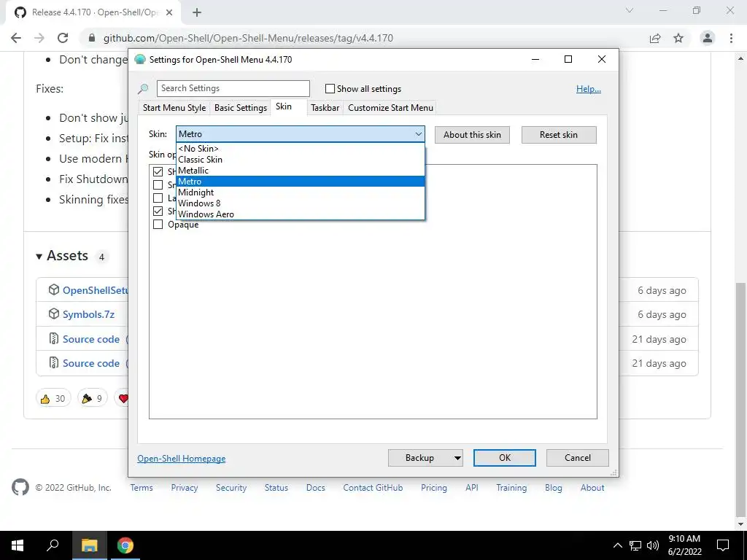This screenshot has width=747, height=560.
Task: Open the Help... link
Action: click(x=589, y=89)
